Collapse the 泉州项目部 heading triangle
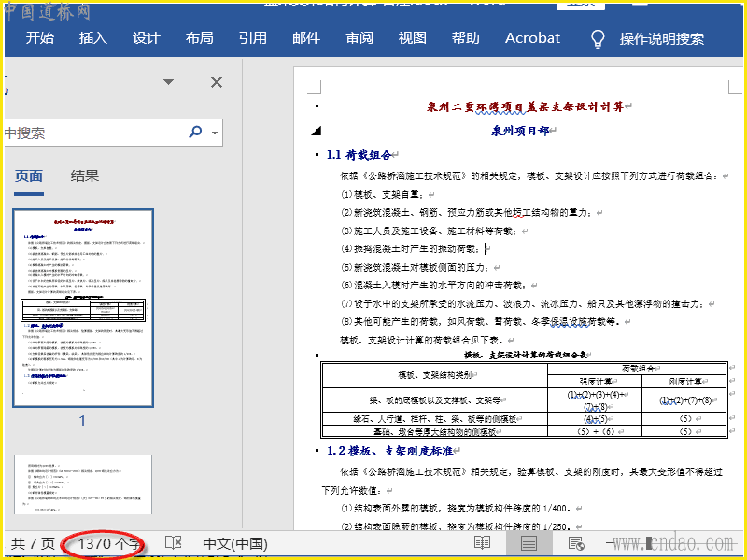Image resolution: width=747 pixels, height=560 pixels. (316, 131)
